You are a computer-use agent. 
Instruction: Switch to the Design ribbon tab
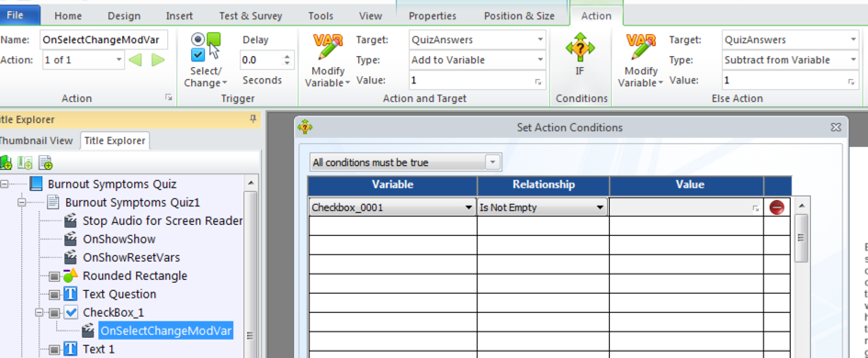click(124, 16)
